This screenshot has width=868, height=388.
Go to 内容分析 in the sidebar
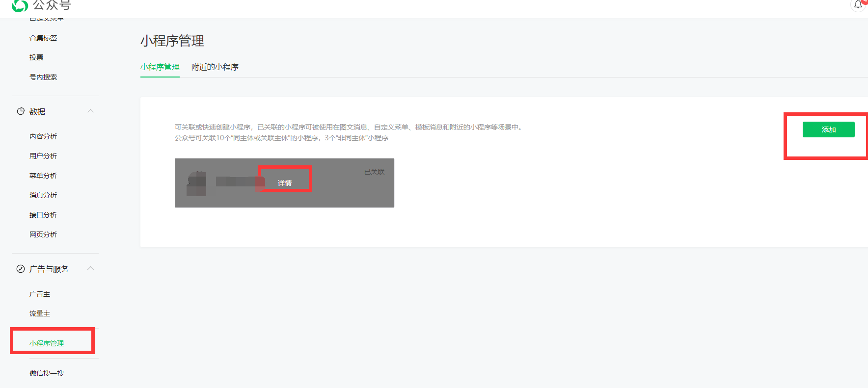[43, 136]
